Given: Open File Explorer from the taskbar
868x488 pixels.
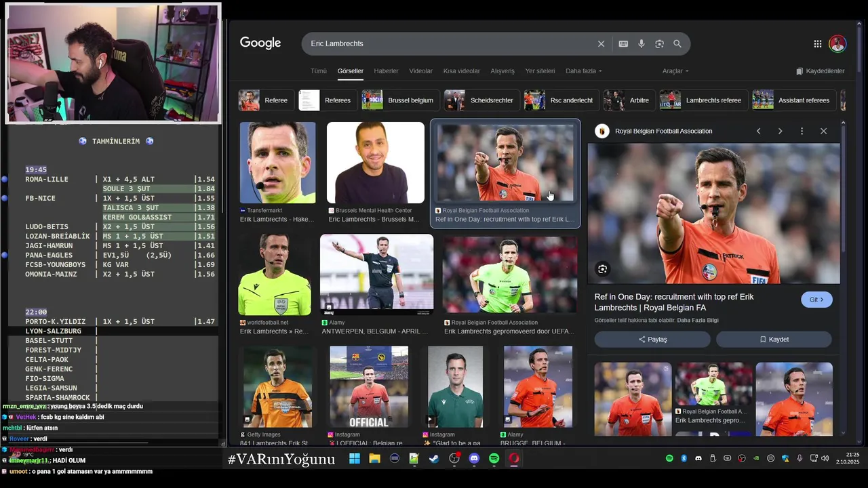Looking at the screenshot, I should click(x=374, y=459).
